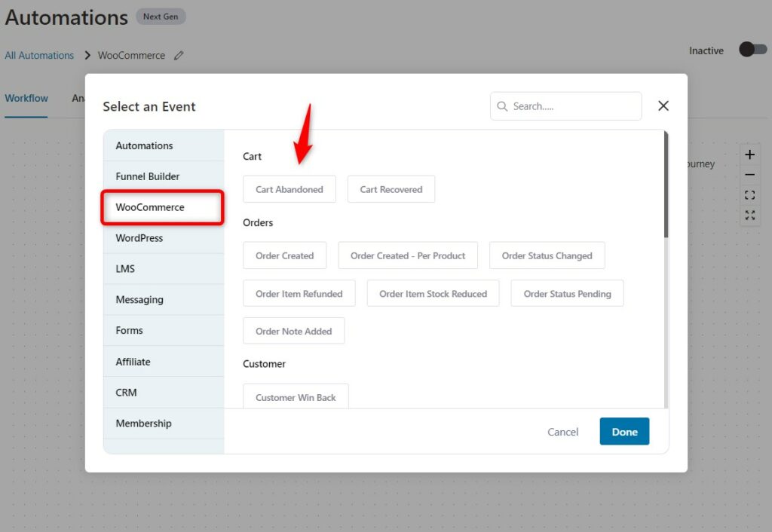The image size is (772, 532).
Task: Choose the Order Item Stock Reduced event
Action: [433, 293]
